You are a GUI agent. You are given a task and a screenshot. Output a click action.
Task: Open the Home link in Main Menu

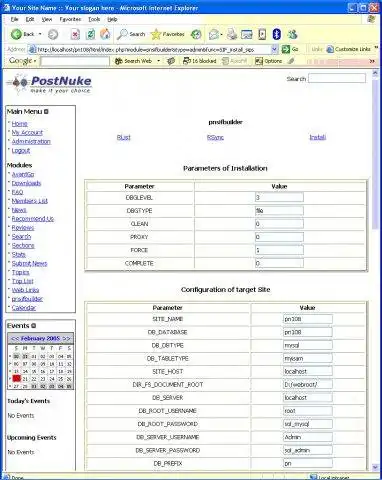pyautogui.click(x=20, y=124)
